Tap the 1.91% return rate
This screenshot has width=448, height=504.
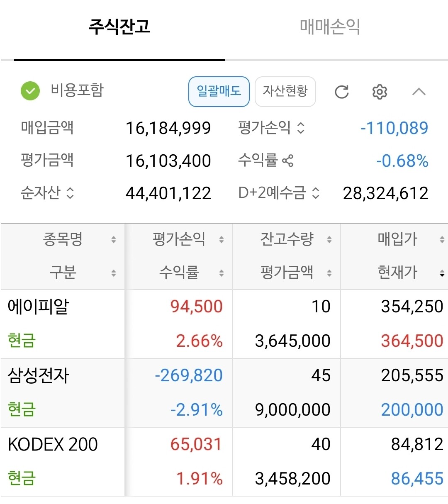tap(200, 479)
